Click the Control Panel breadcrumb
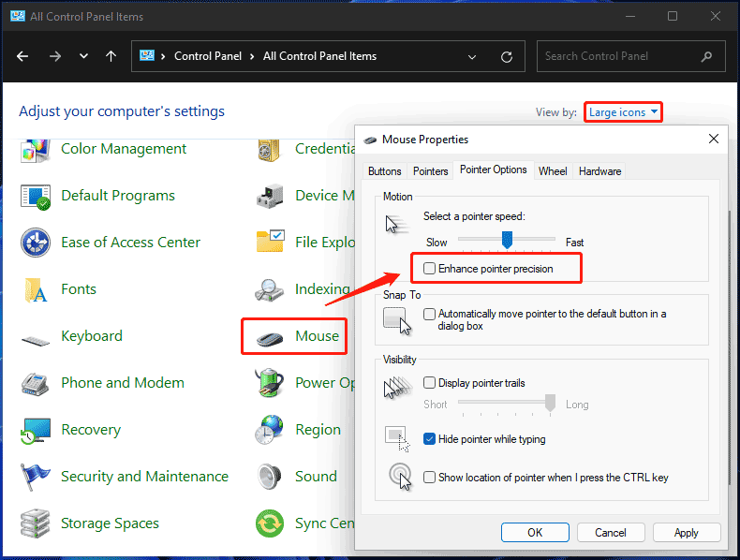The height and width of the screenshot is (560, 740). pyautogui.click(x=208, y=56)
